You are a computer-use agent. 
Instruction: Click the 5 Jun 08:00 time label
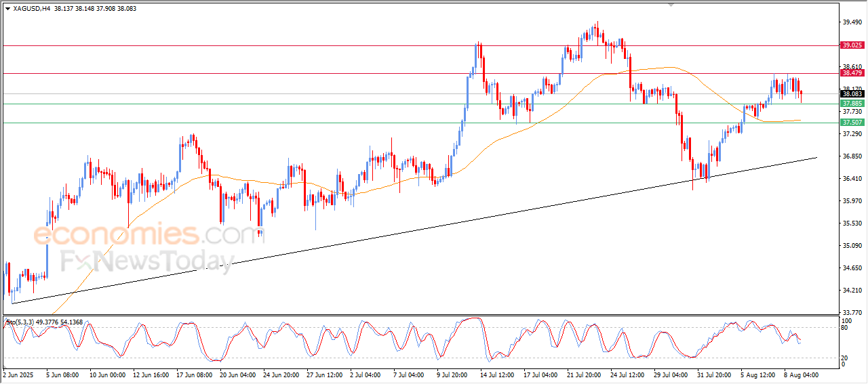pos(63,374)
